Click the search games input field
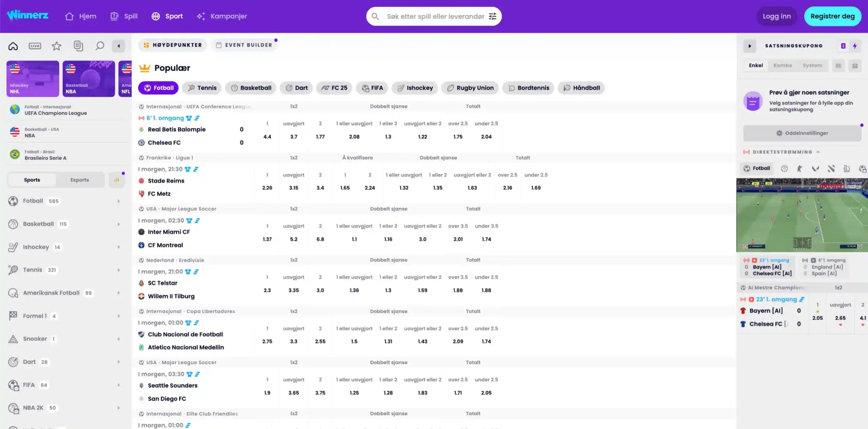868x429 pixels. coord(435,16)
